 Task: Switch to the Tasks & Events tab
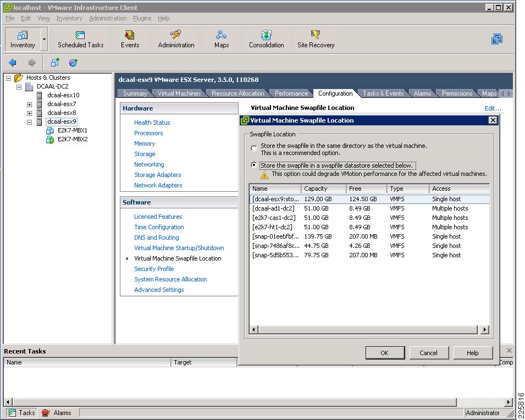(383, 93)
